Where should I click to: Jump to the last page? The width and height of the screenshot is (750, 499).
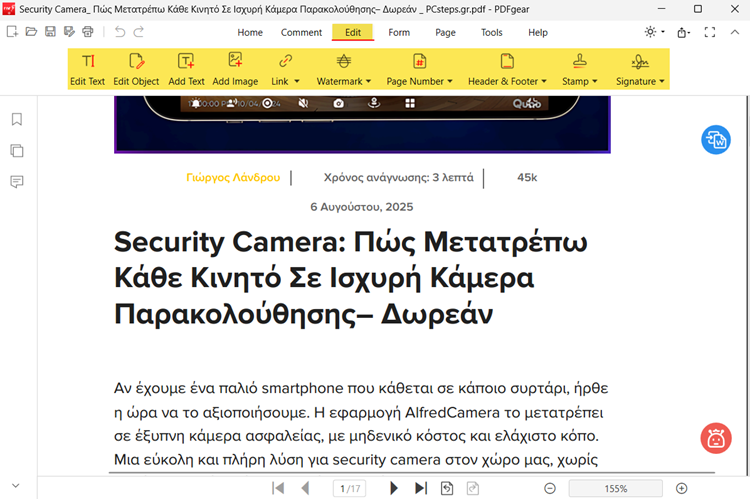(420, 488)
